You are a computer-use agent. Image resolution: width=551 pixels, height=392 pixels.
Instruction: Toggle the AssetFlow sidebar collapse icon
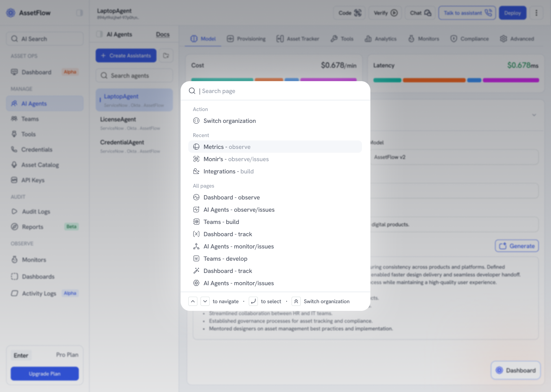[79, 13]
